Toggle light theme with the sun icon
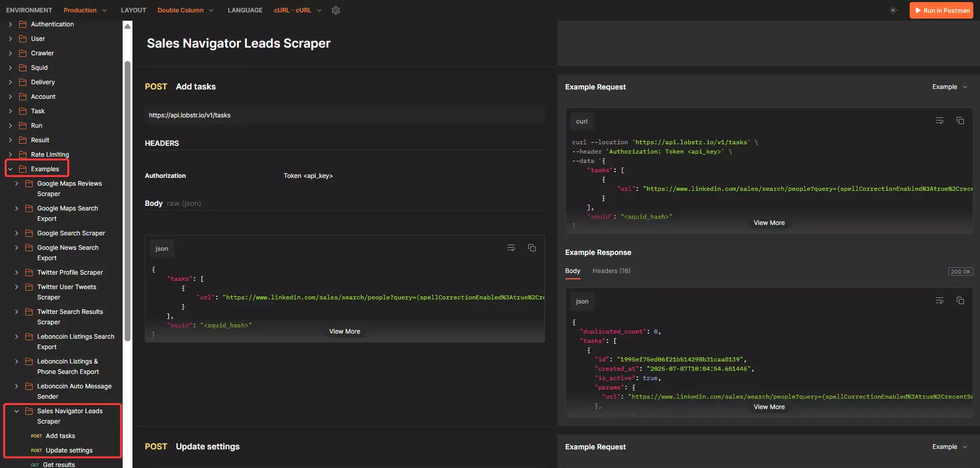The width and height of the screenshot is (980, 468). (893, 10)
